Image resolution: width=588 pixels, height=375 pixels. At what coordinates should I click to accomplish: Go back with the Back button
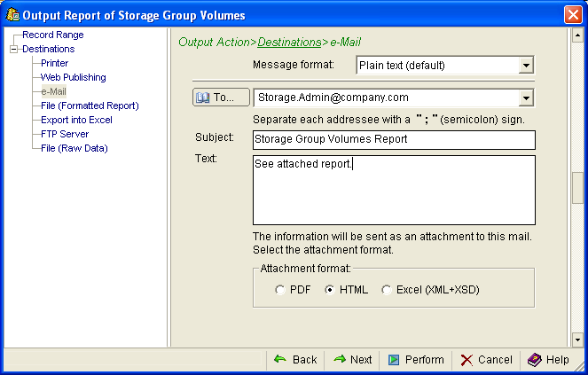(x=295, y=360)
